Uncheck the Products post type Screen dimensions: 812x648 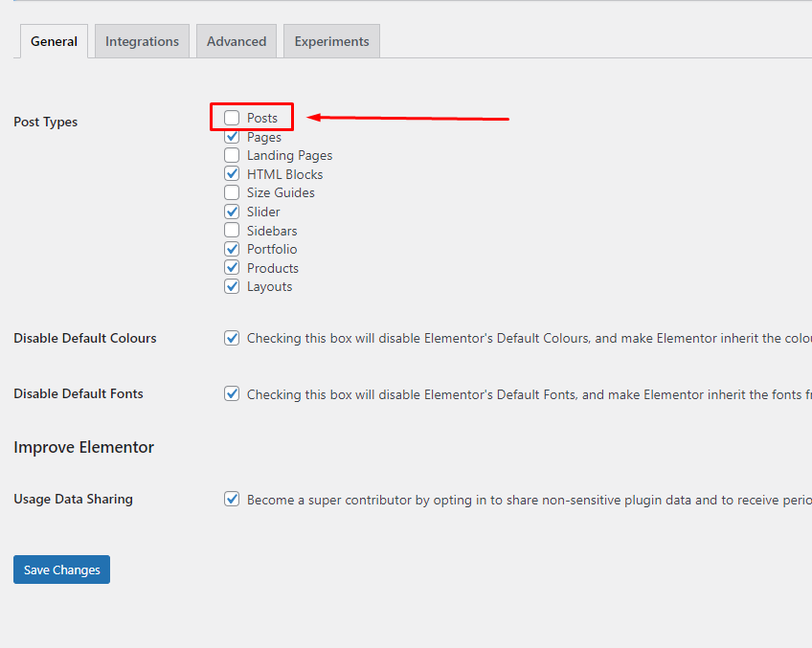232,268
